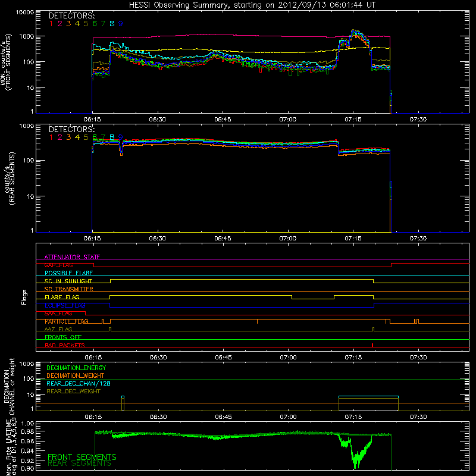The image size is (476, 476).
Task: Click the 07:15 tick label under front panel
Action: 353,120
